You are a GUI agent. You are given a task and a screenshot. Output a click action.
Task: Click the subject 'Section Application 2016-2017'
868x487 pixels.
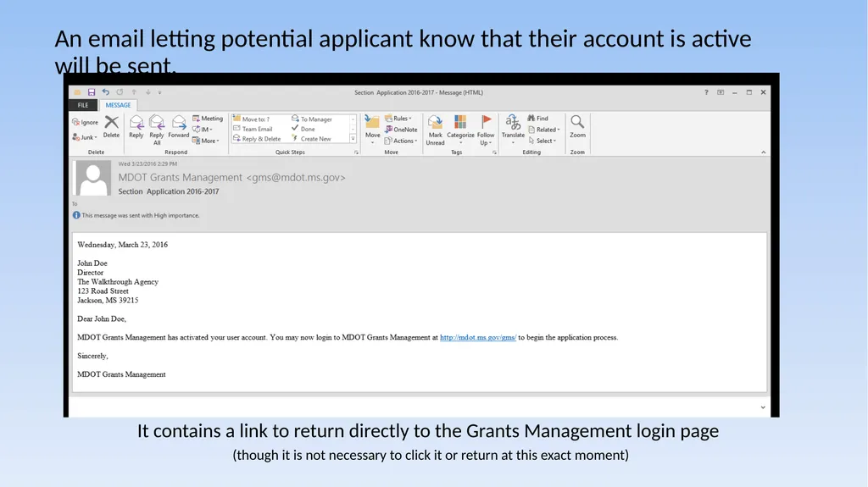[169, 191]
